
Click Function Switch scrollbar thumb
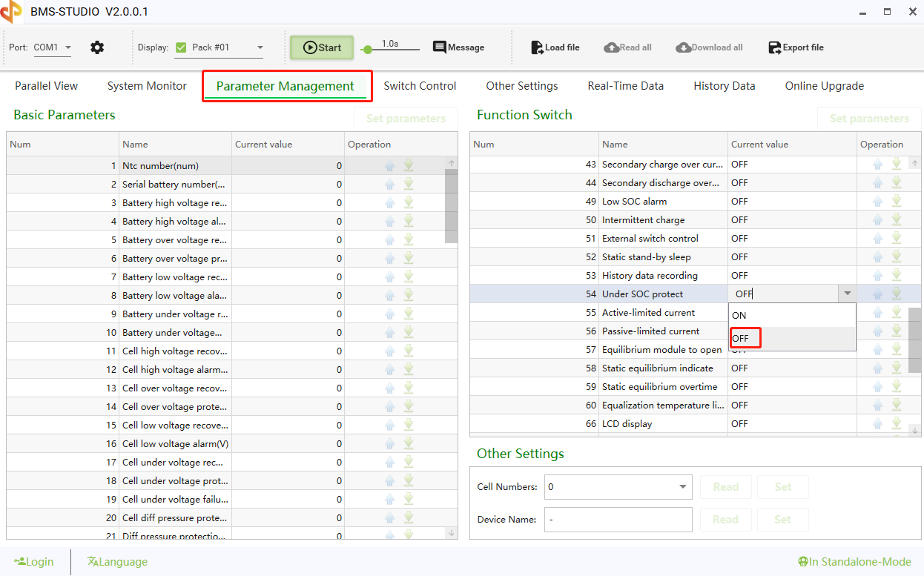(x=915, y=340)
